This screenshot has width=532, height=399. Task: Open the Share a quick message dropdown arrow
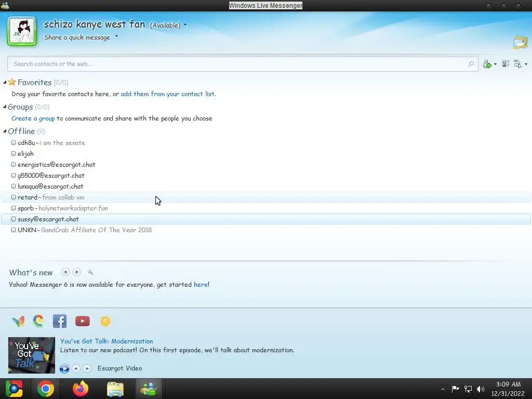[x=116, y=36]
